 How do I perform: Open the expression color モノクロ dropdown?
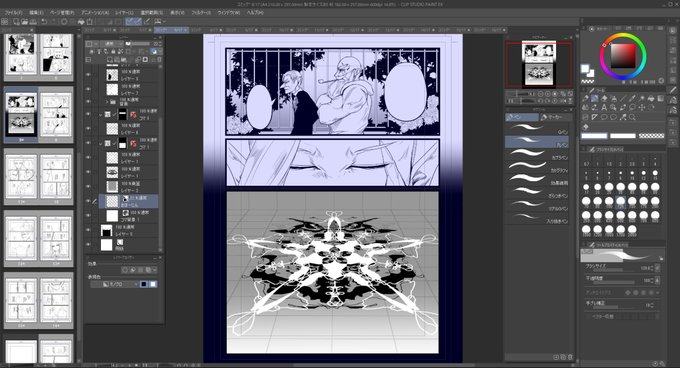click(114, 284)
